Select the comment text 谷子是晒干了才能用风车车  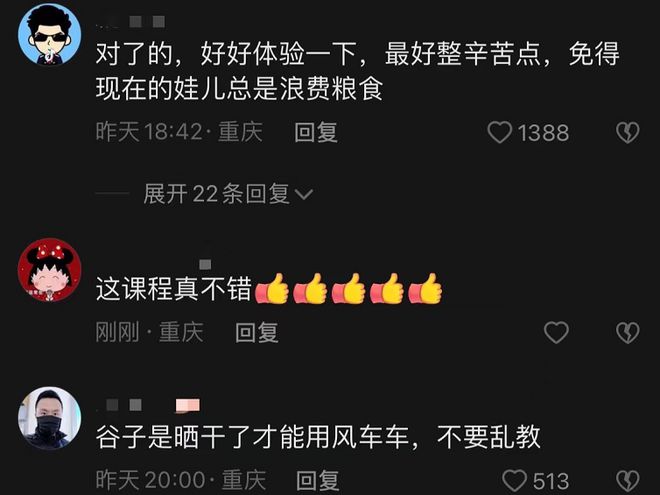[x=252, y=437]
